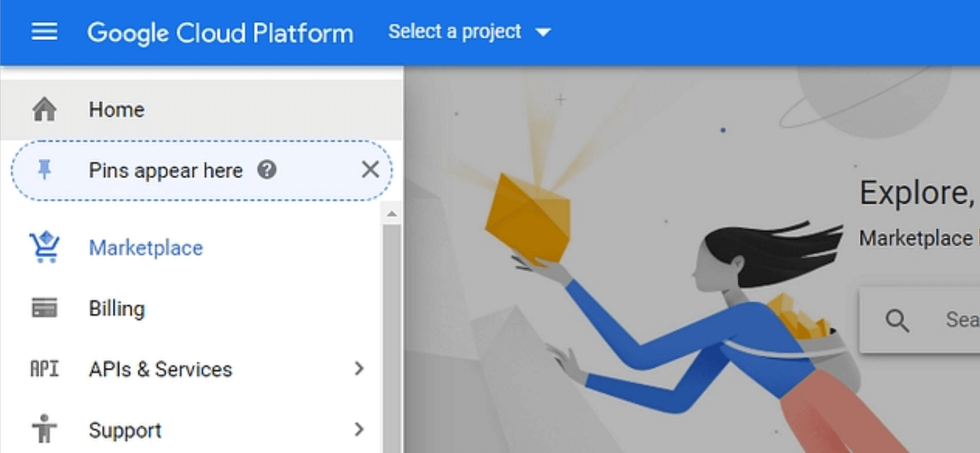Click the Billing credit card icon
Image resolution: width=980 pixels, height=453 pixels.
[44, 309]
